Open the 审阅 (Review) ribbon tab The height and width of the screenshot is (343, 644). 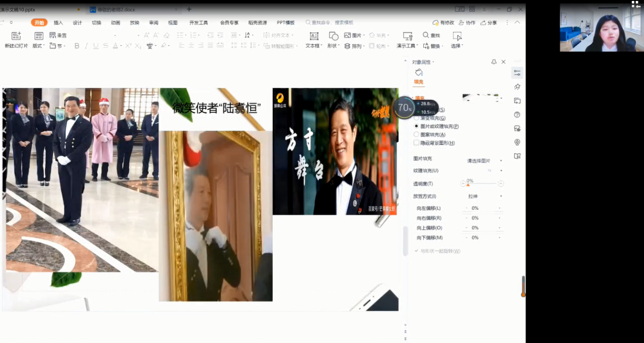coord(154,22)
